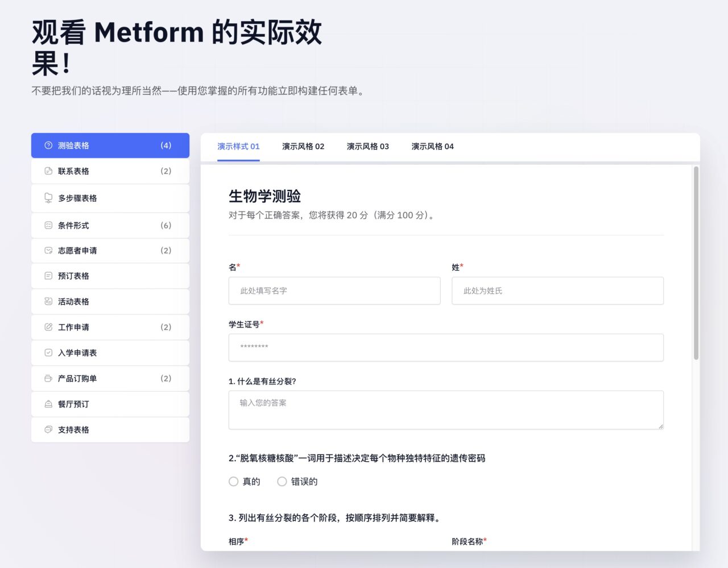Click the 产品订购单 icon
Image resolution: width=728 pixels, height=568 pixels.
point(48,378)
